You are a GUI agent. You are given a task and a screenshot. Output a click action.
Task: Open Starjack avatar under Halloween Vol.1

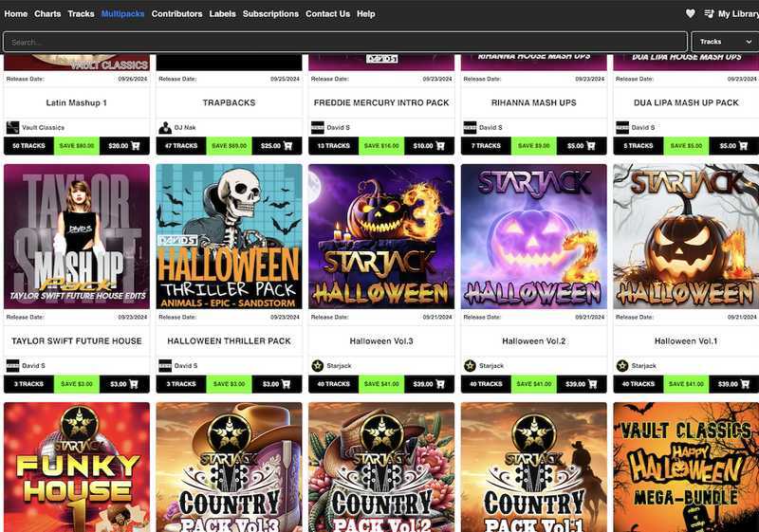click(x=622, y=366)
